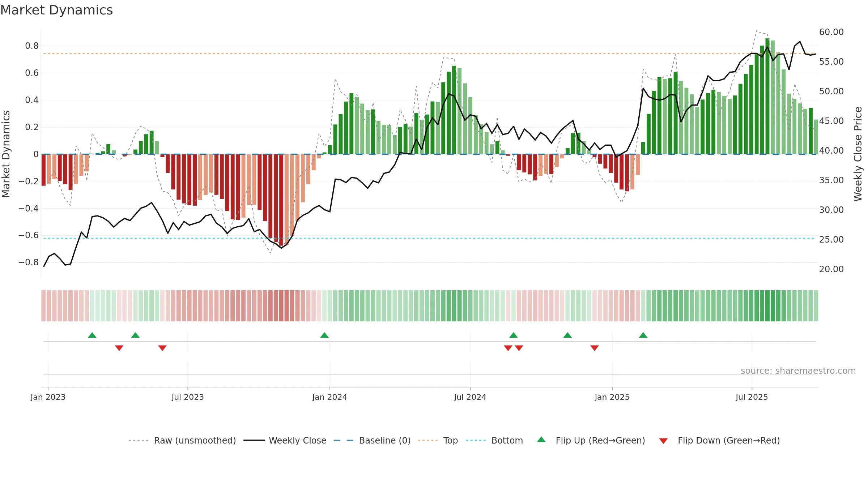
Task: Click the −0.8 left axis tick label
Action: point(29,262)
